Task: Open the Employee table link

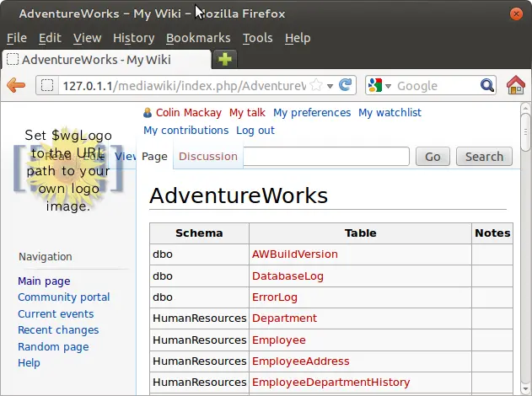Action: coord(278,340)
